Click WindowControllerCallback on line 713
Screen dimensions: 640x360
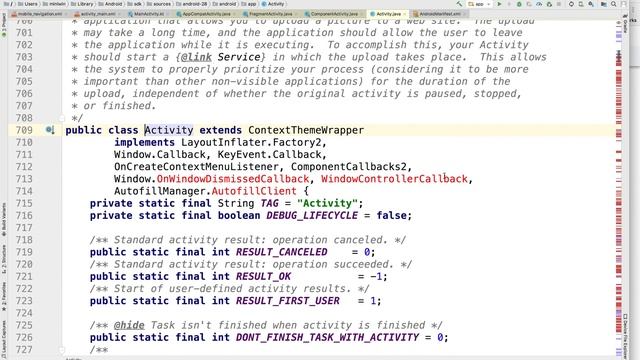[x=394, y=179]
